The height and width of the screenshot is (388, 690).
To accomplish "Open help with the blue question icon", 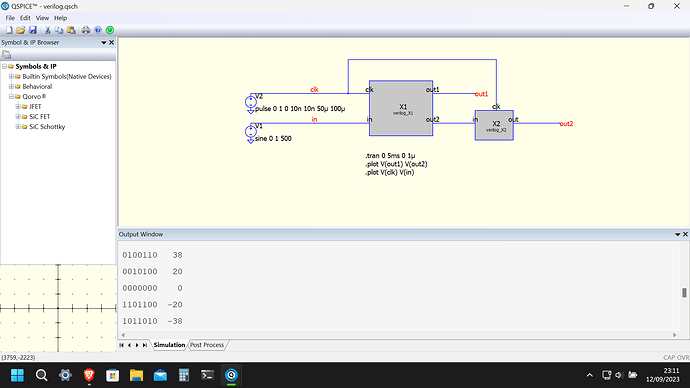I will 98,30.
